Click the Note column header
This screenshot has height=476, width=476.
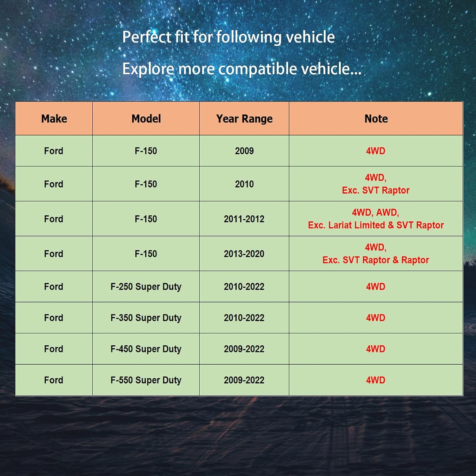point(376,119)
